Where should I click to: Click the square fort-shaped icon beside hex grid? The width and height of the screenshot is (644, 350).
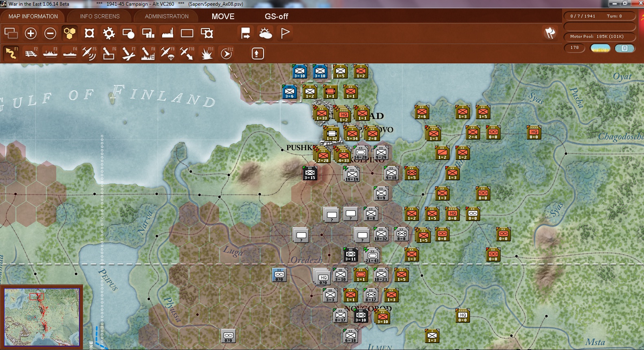coord(89,33)
